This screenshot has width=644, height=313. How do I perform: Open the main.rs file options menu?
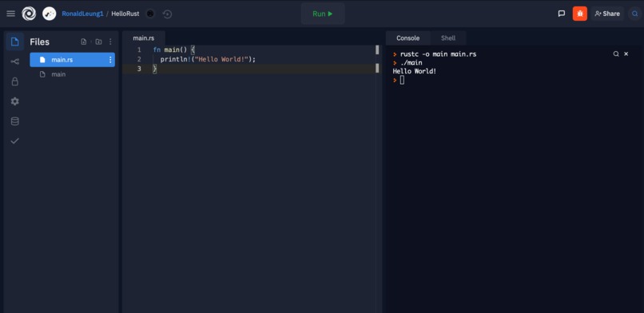110,60
